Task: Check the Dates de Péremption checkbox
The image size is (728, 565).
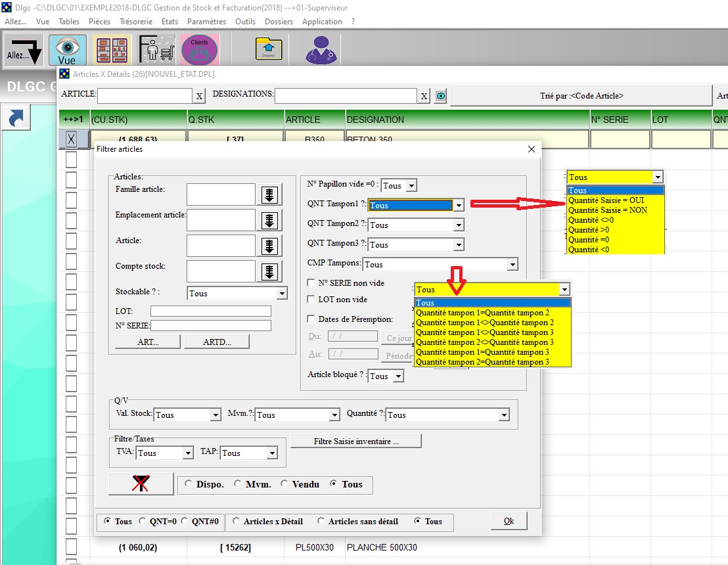Action: [312, 319]
